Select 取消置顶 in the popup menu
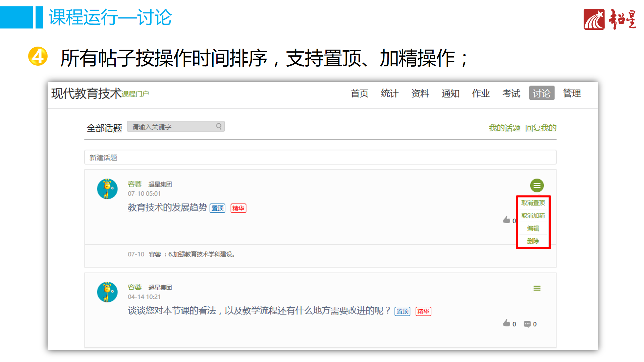 click(533, 203)
